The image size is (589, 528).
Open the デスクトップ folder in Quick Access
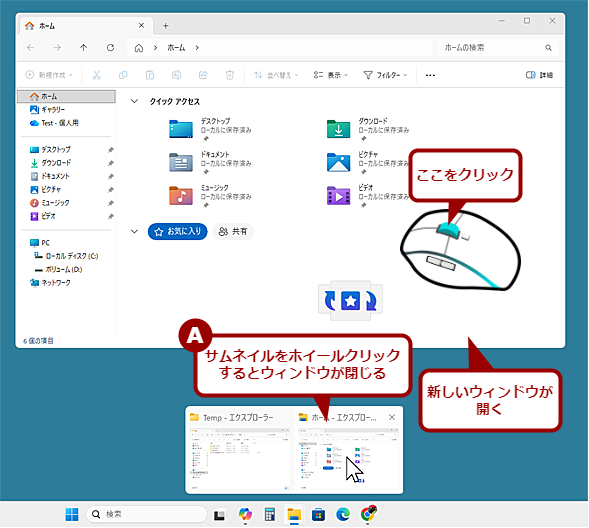click(x=210, y=130)
